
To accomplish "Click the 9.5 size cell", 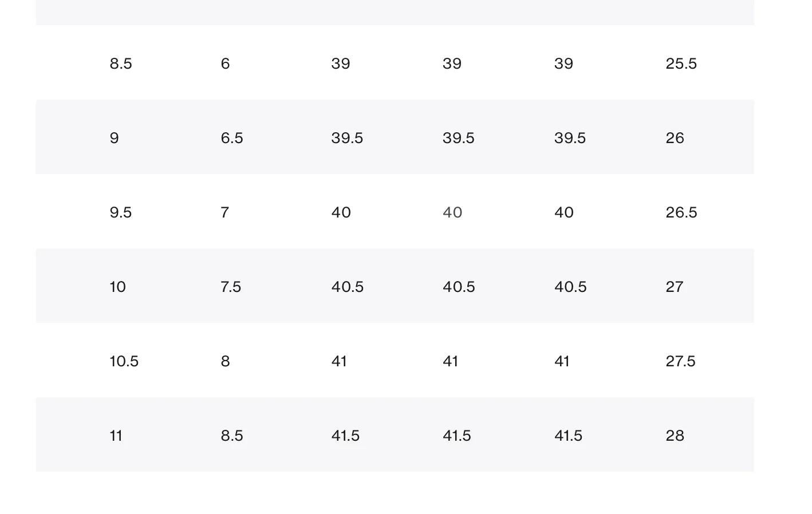I will tap(121, 212).
